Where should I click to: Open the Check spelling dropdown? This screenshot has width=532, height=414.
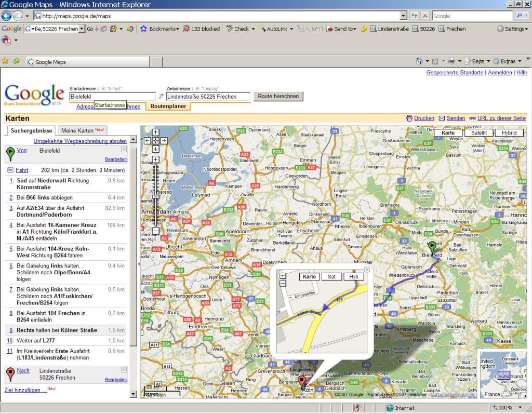click(x=253, y=29)
